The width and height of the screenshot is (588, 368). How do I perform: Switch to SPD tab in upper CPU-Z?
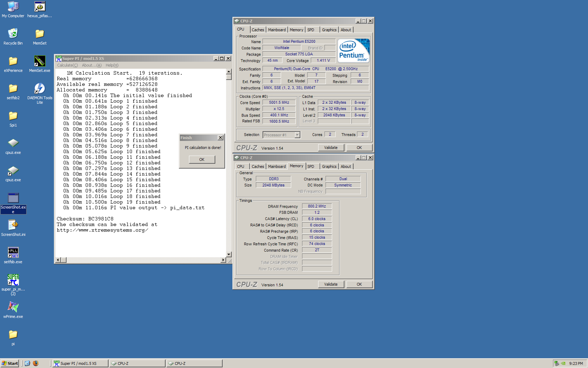(x=311, y=30)
